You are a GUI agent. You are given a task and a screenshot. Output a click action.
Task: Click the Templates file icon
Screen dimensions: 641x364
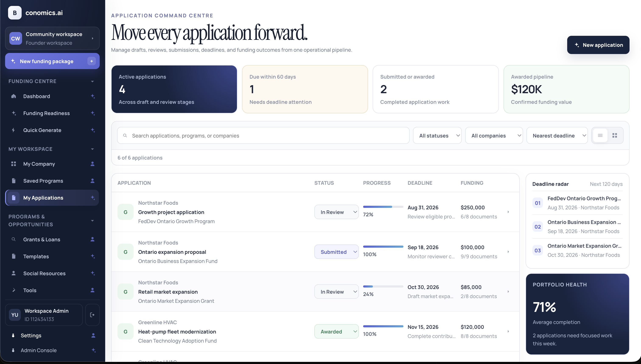(14, 256)
